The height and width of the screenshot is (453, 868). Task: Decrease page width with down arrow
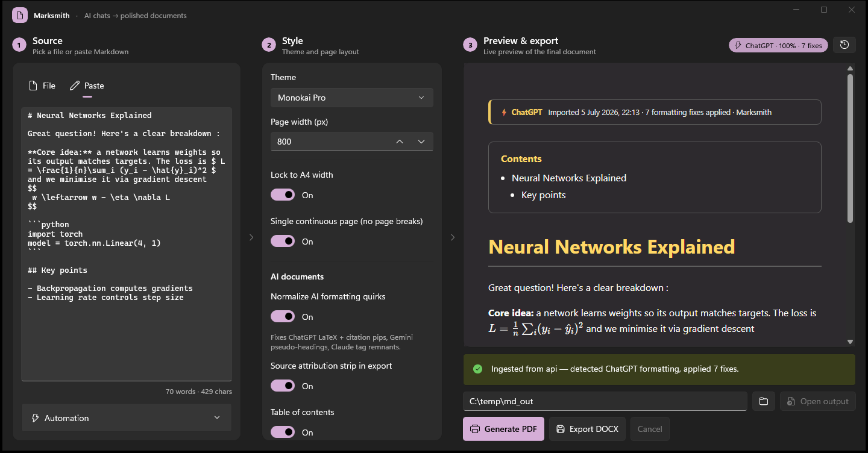click(421, 142)
